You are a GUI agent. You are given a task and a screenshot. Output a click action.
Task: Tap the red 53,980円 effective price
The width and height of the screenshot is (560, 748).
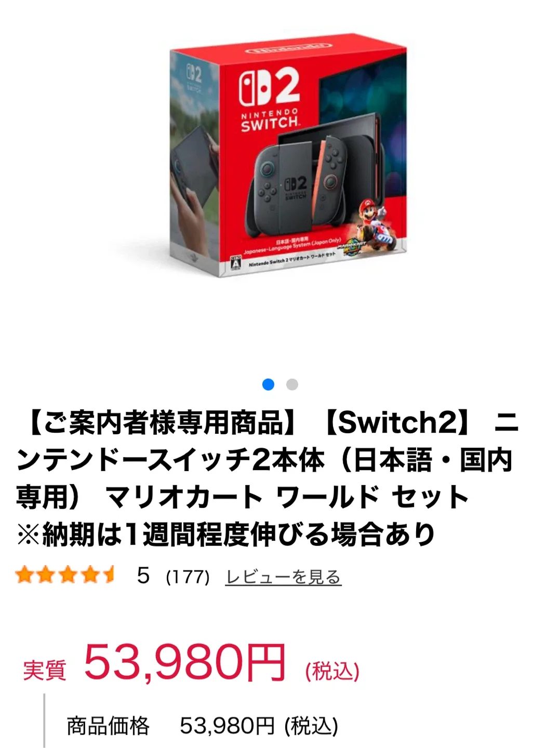(x=184, y=662)
